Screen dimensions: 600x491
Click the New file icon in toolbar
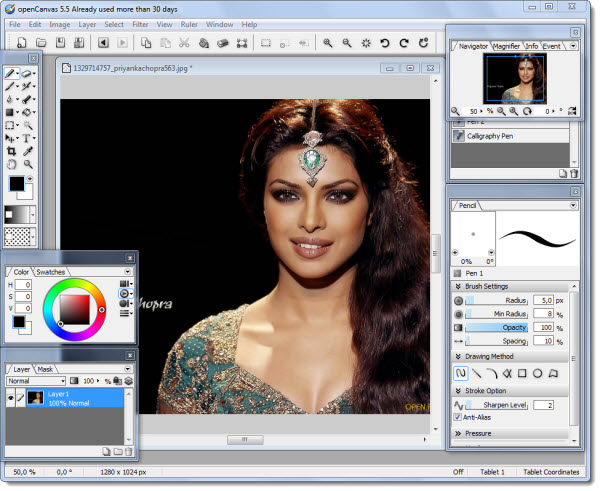(22, 42)
